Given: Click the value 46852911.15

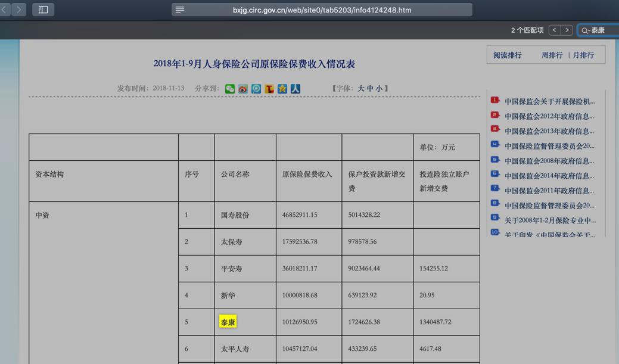Looking at the screenshot, I should [300, 215].
